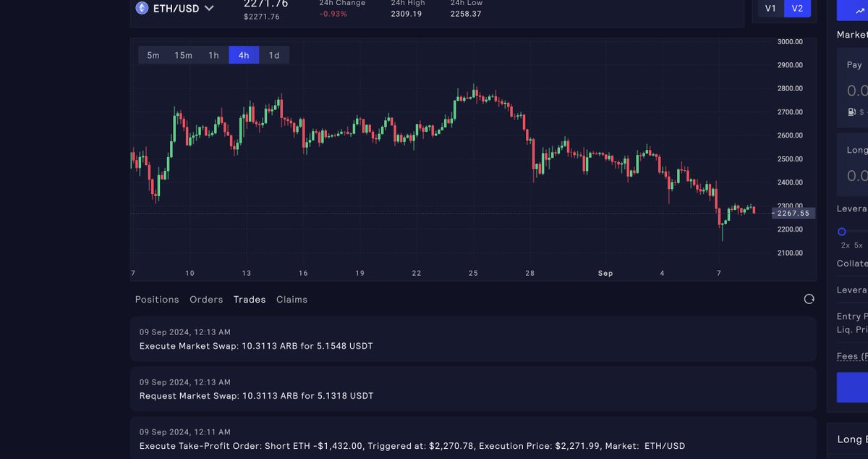Image resolution: width=868 pixels, height=459 pixels.
Task: Select the 1d chart timeframe
Action: pyautogui.click(x=274, y=55)
